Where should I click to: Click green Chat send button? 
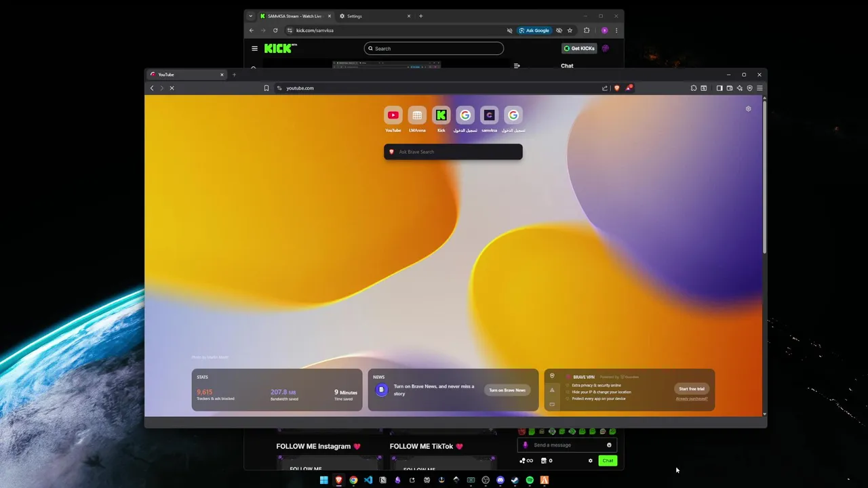pyautogui.click(x=608, y=461)
